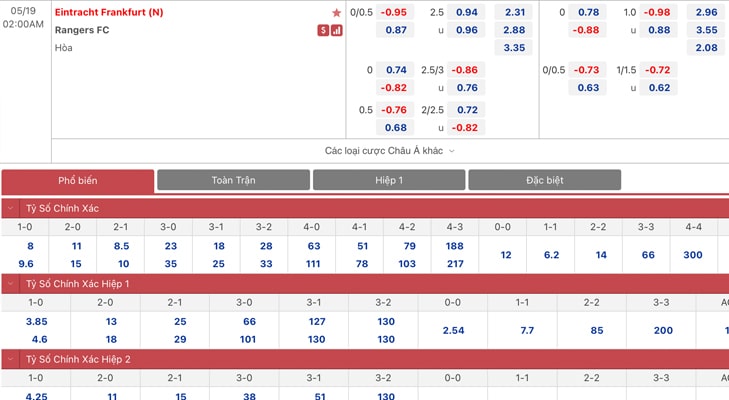The width and height of the screenshot is (729, 400).
Task: Select the Hiệp 1 tab
Action: click(388, 181)
